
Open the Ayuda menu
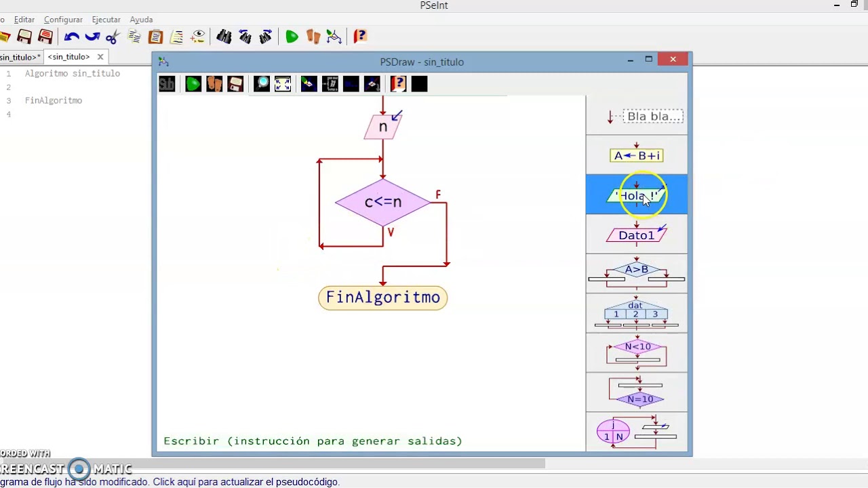(x=141, y=20)
